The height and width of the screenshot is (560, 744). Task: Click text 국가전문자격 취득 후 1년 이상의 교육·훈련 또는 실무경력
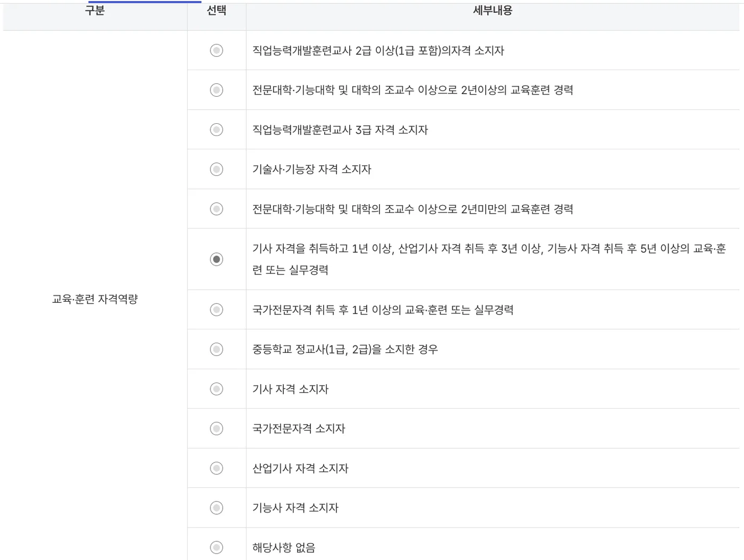tap(383, 310)
